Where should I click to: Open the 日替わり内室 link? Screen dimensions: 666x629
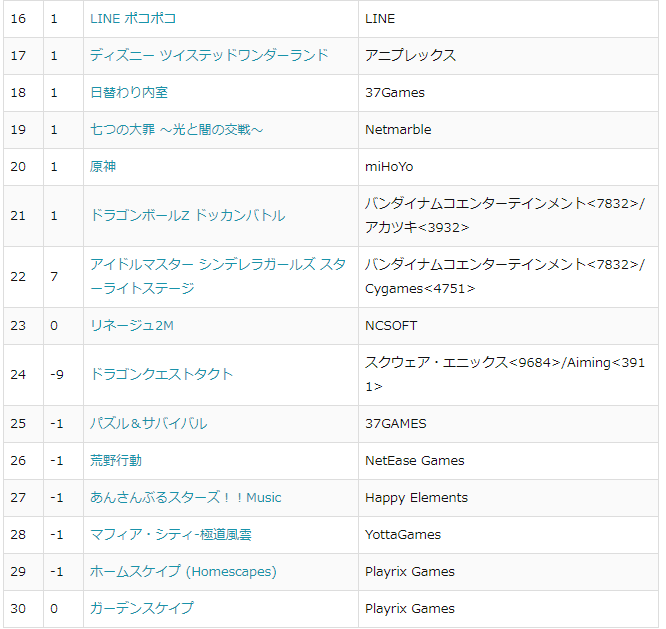click(x=129, y=93)
